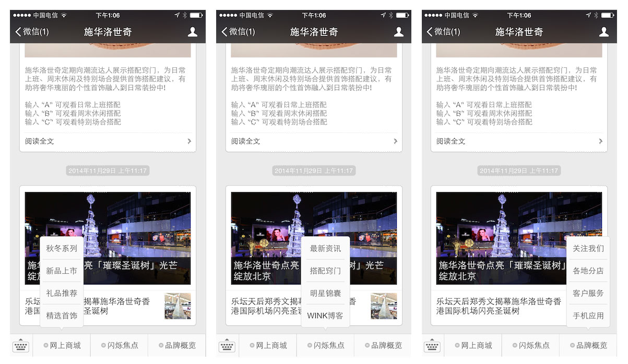Switch to keyboard input on the left phone

(x=21, y=345)
